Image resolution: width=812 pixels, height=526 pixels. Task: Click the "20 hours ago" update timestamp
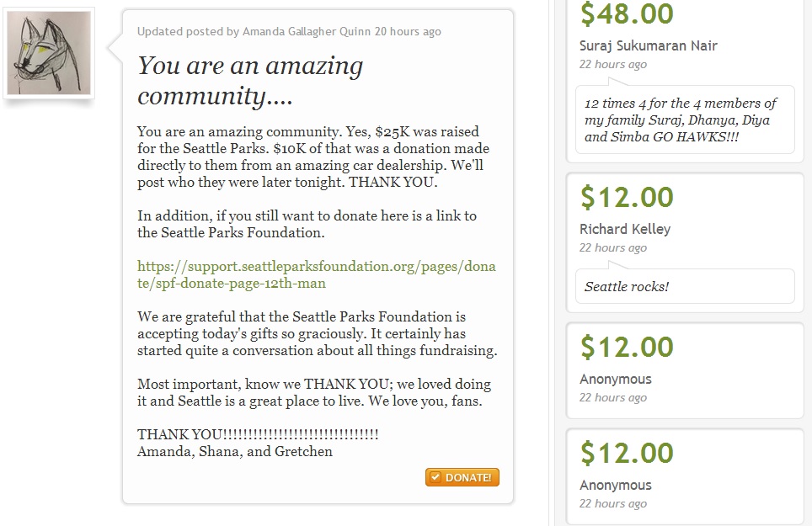408,32
